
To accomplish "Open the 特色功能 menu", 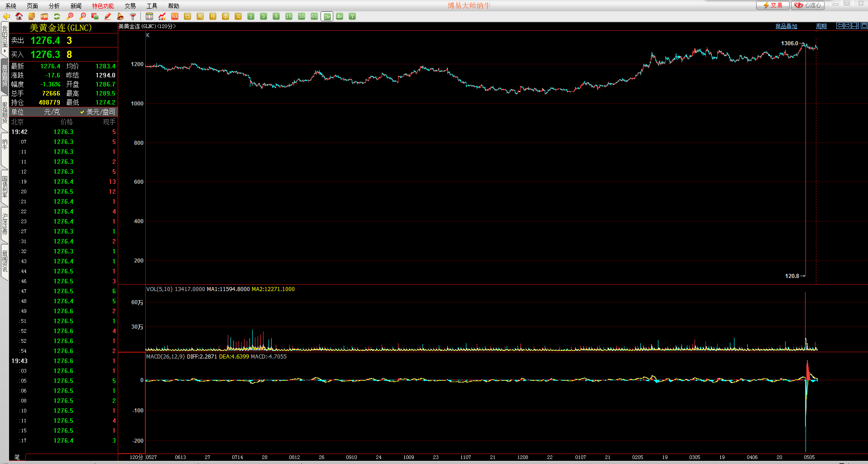I will [103, 6].
